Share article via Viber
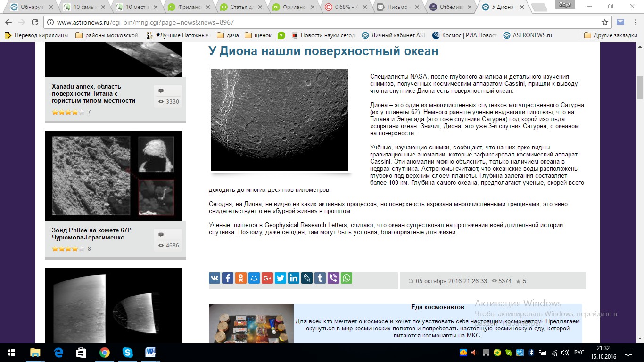This screenshot has width=644, height=362. pos(333,278)
